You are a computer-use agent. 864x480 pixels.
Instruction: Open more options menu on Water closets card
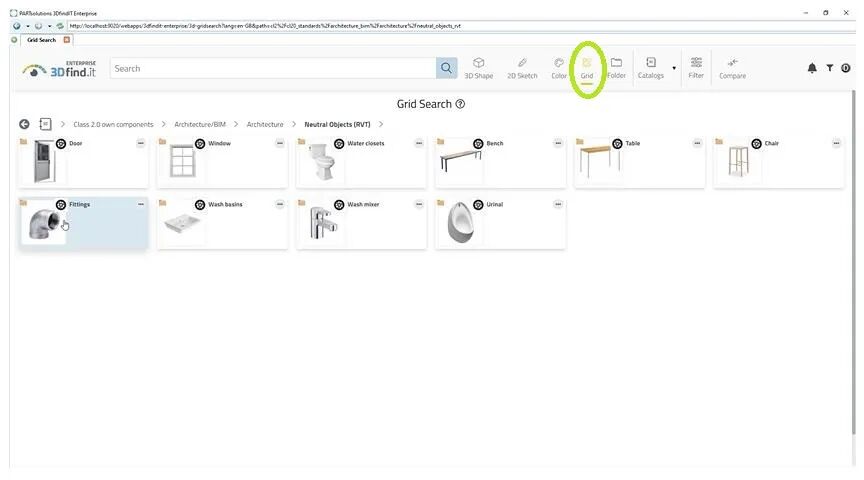419,143
